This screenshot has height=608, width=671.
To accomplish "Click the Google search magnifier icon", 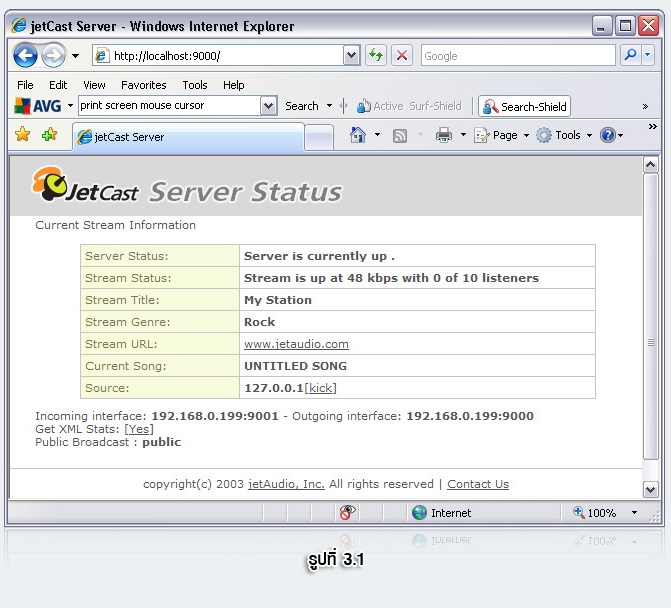I will (630, 56).
